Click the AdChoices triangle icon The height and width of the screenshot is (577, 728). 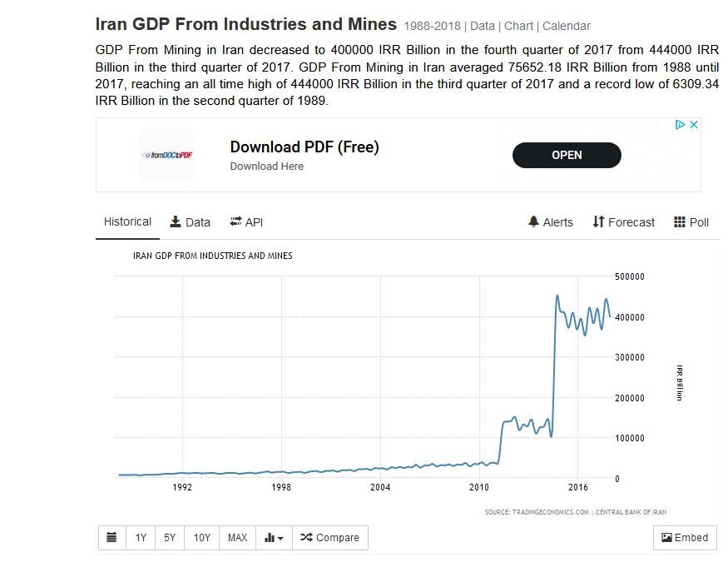pyautogui.click(x=680, y=125)
